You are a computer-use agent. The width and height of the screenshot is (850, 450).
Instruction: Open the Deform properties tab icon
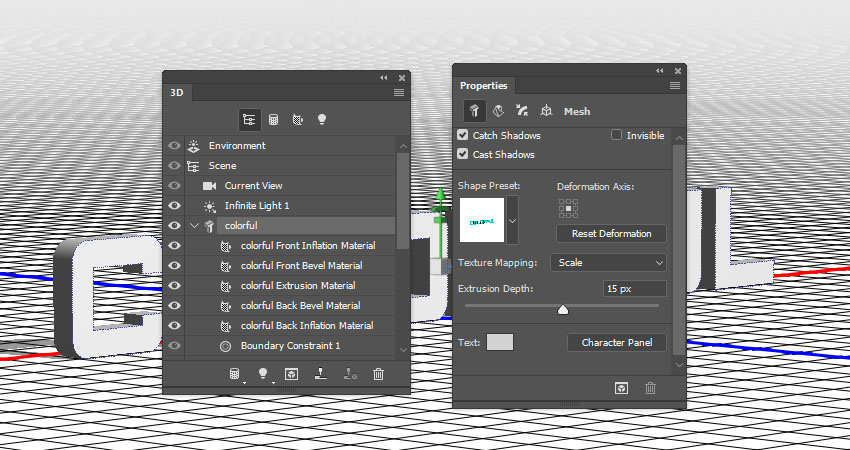point(497,112)
